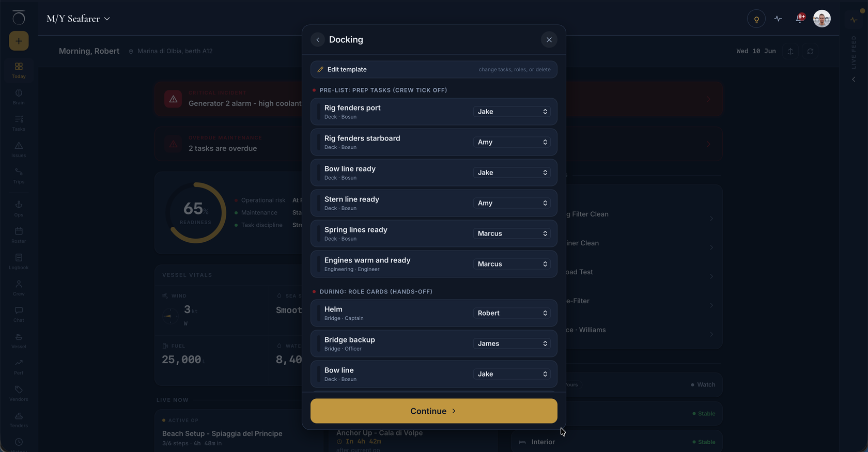Click the Continue button
Viewport: 868px width, 452px height.
point(434,411)
